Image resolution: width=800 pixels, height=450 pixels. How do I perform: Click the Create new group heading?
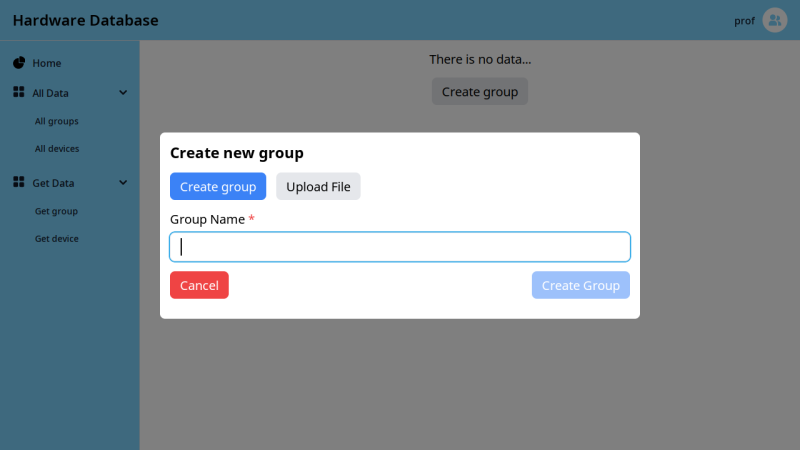[237, 153]
